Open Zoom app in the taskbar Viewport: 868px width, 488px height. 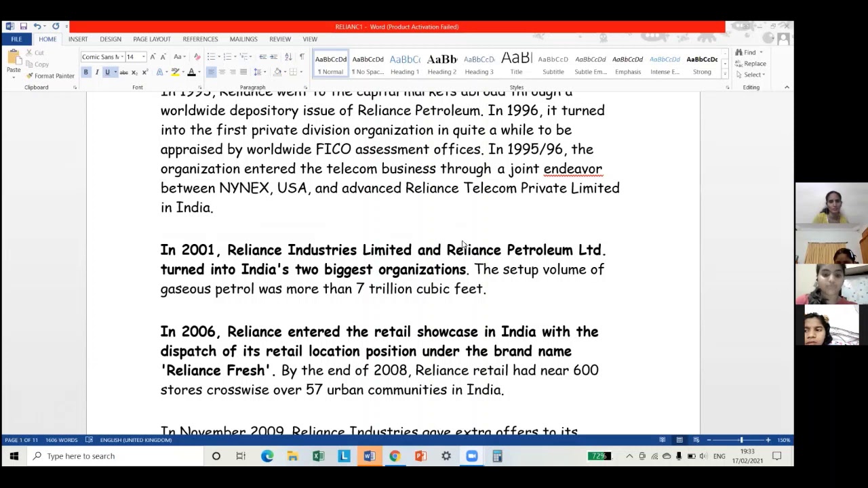pos(472,456)
